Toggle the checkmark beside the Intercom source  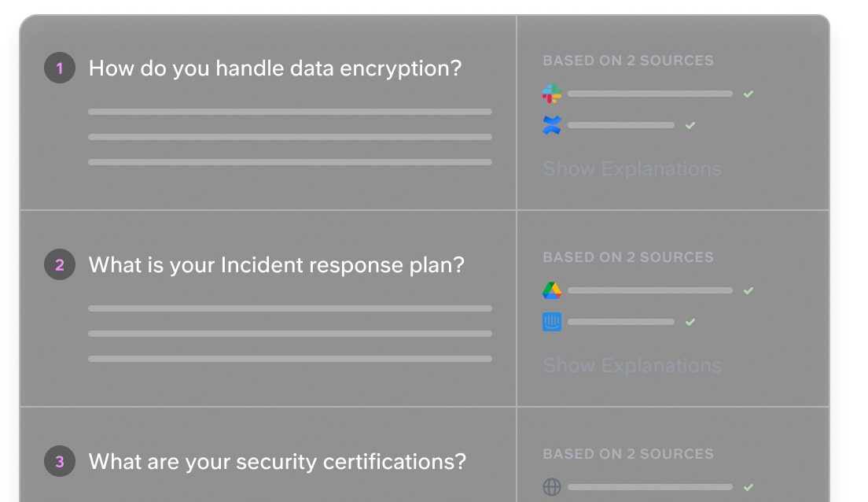690,323
